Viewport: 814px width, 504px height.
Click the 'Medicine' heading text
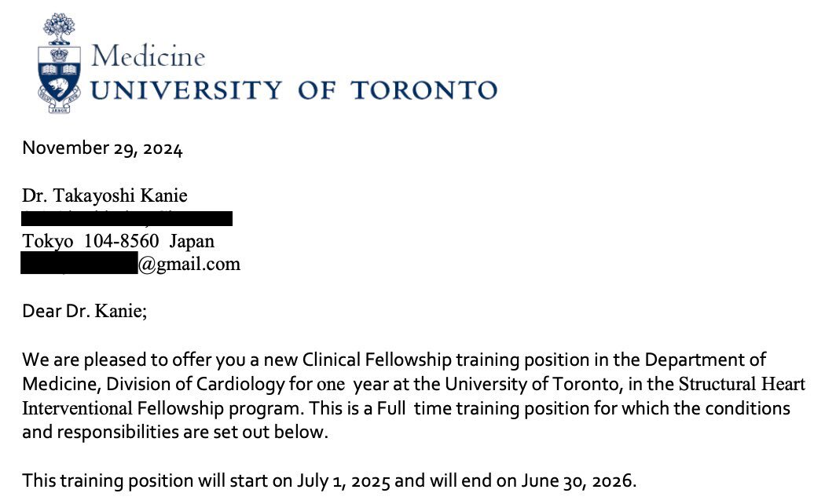coord(148,56)
